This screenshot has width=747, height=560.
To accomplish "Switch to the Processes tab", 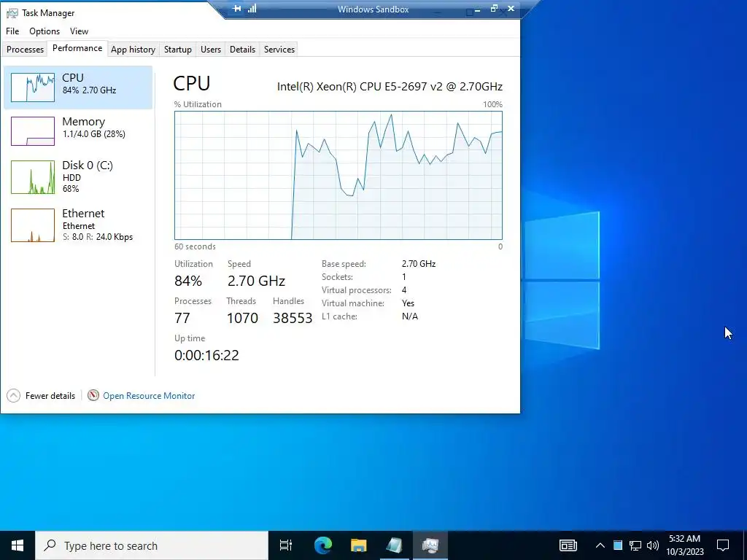I will (x=25, y=50).
